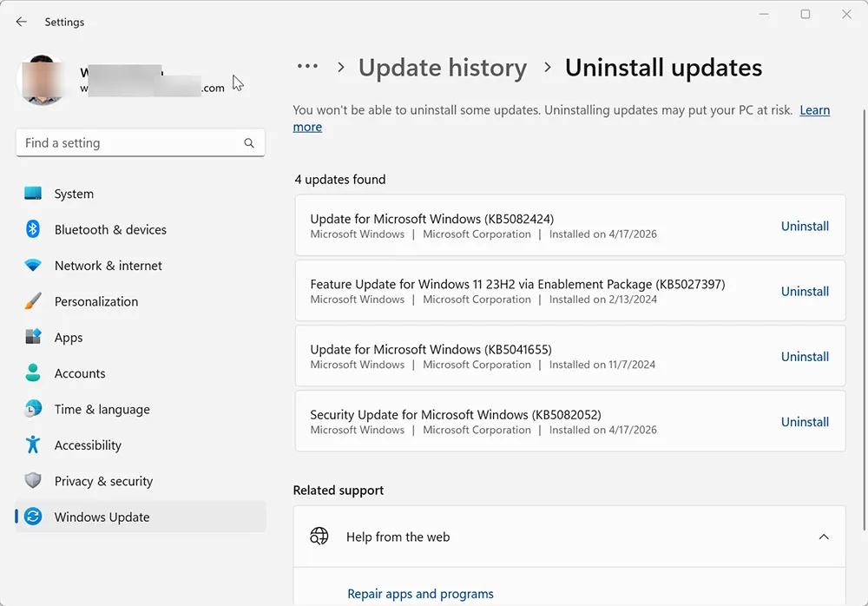Screen dimensions: 868x606
Task: Go to Privacy & security
Action: 140,481
